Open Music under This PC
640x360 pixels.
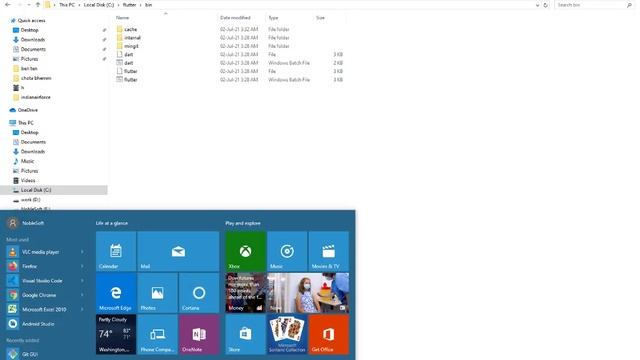[x=27, y=161]
